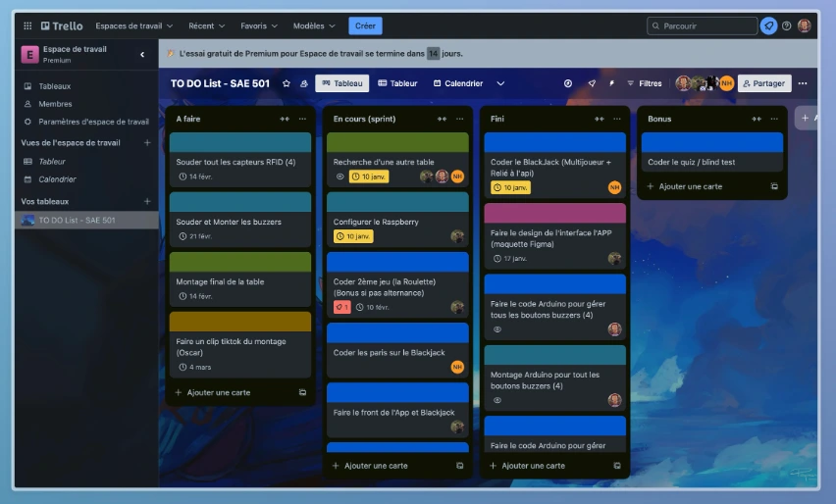Add a card to Bonus list
This screenshot has height=504, width=836.
click(691, 186)
